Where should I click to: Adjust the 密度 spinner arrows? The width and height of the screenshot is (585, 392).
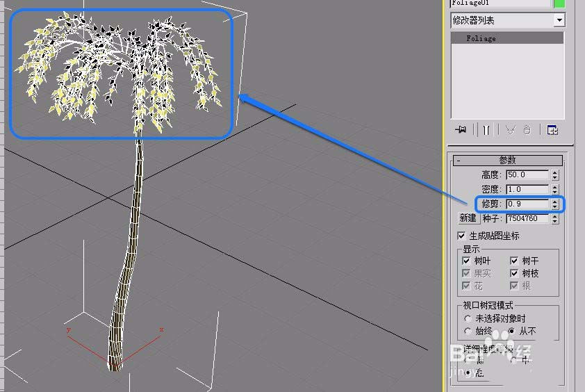555,189
